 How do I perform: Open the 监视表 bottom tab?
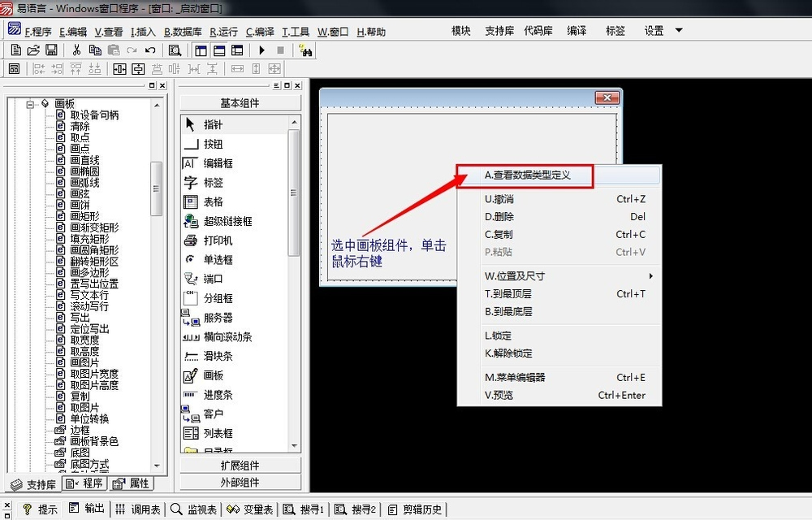click(x=194, y=509)
